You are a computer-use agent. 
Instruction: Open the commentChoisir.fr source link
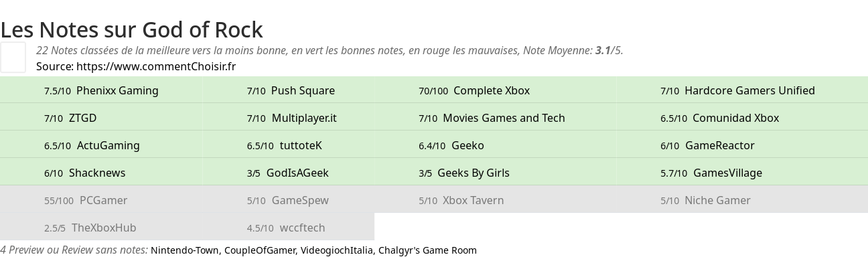pos(156,66)
